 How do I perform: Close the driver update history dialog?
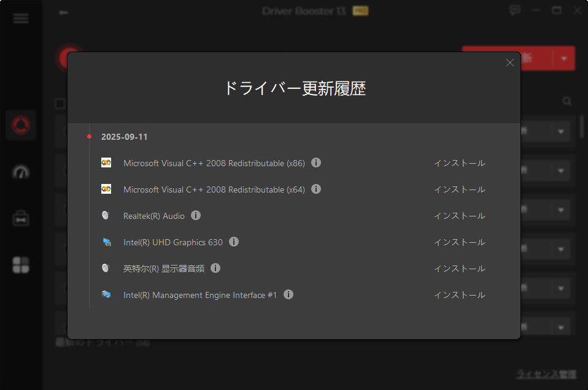pyautogui.click(x=509, y=63)
